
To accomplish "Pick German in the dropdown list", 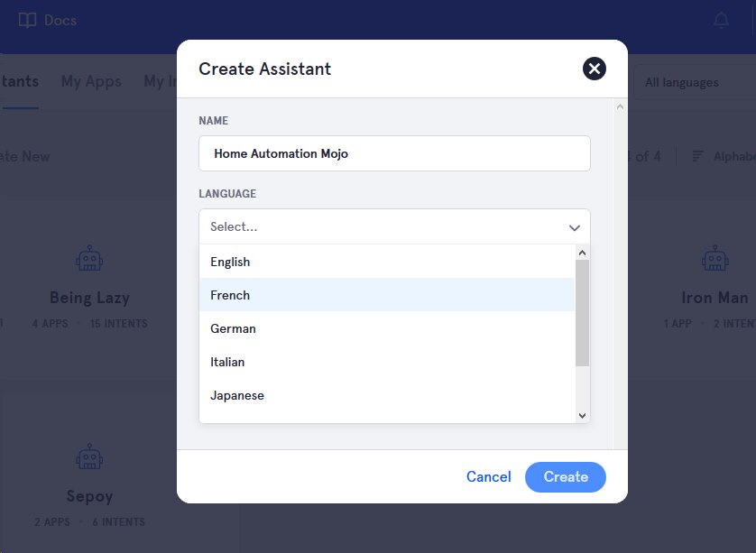I will [233, 328].
